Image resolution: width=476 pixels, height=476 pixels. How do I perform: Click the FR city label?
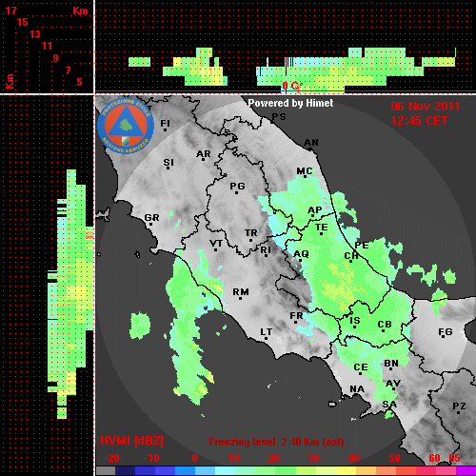(x=296, y=317)
